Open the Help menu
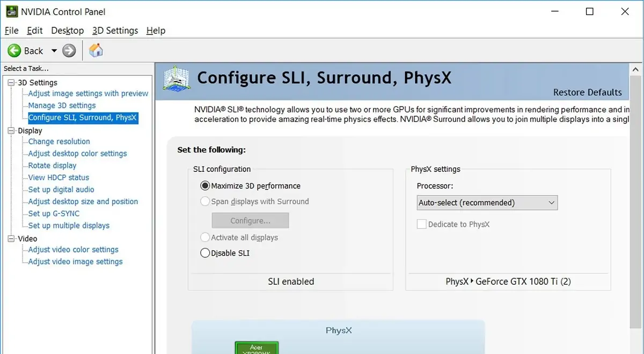This screenshot has height=354, width=644. (x=156, y=31)
